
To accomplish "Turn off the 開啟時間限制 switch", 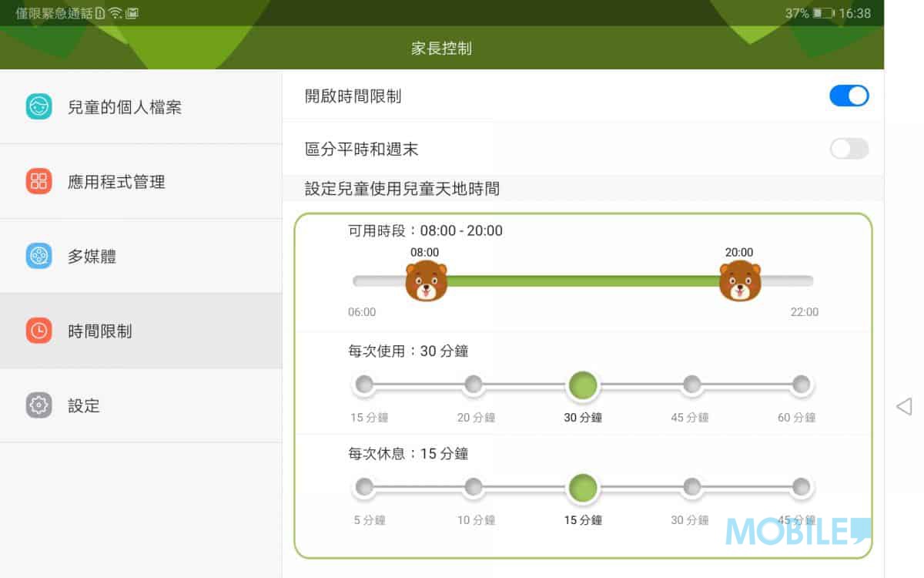I will click(849, 96).
